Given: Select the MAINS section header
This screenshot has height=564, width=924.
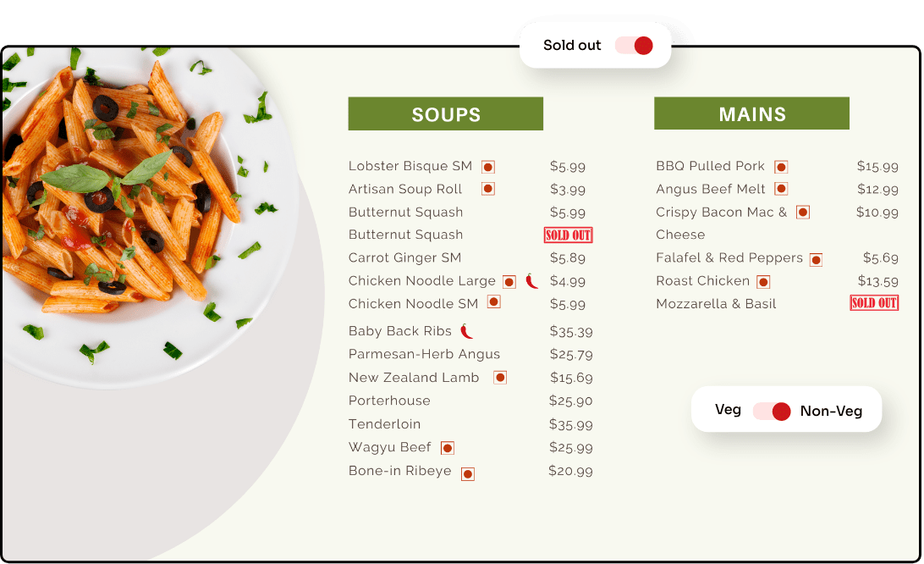Looking at the screenshot, I should (751, 113).
